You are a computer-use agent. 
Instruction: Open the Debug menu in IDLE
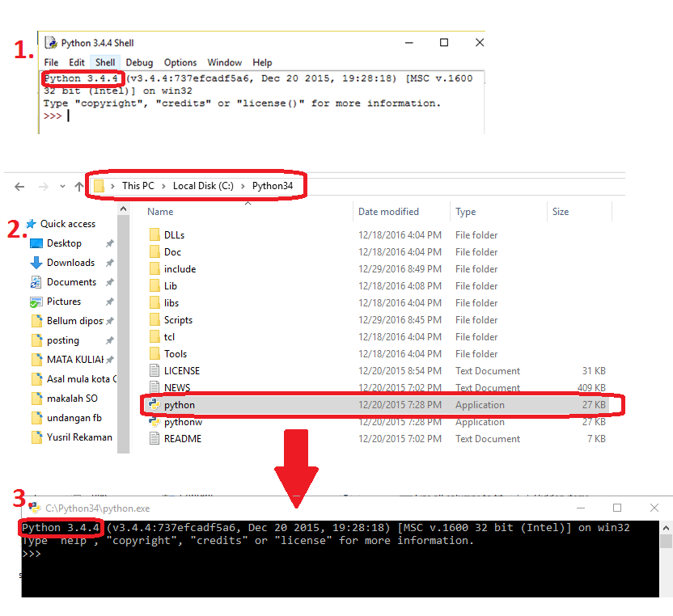139,62
